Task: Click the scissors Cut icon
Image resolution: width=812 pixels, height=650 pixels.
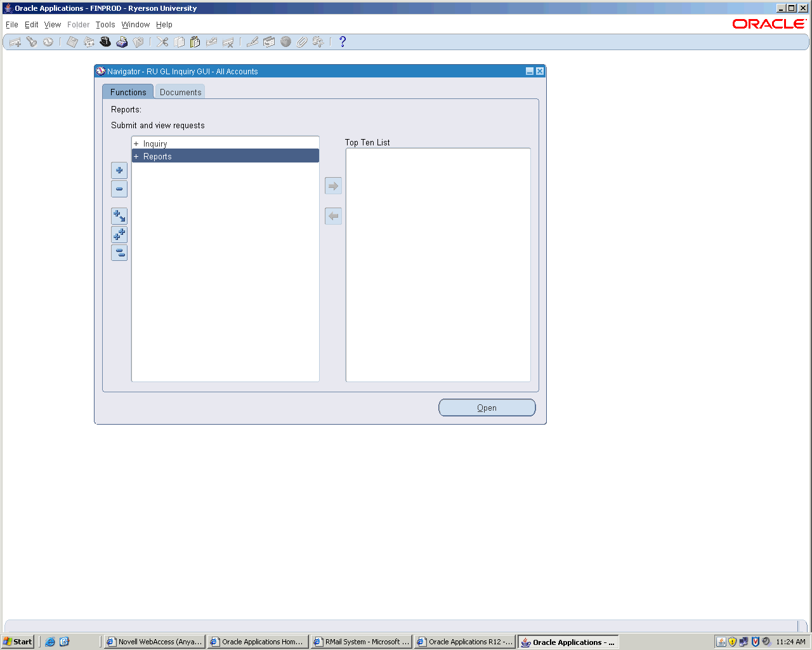Action: [x=162, y=42]
